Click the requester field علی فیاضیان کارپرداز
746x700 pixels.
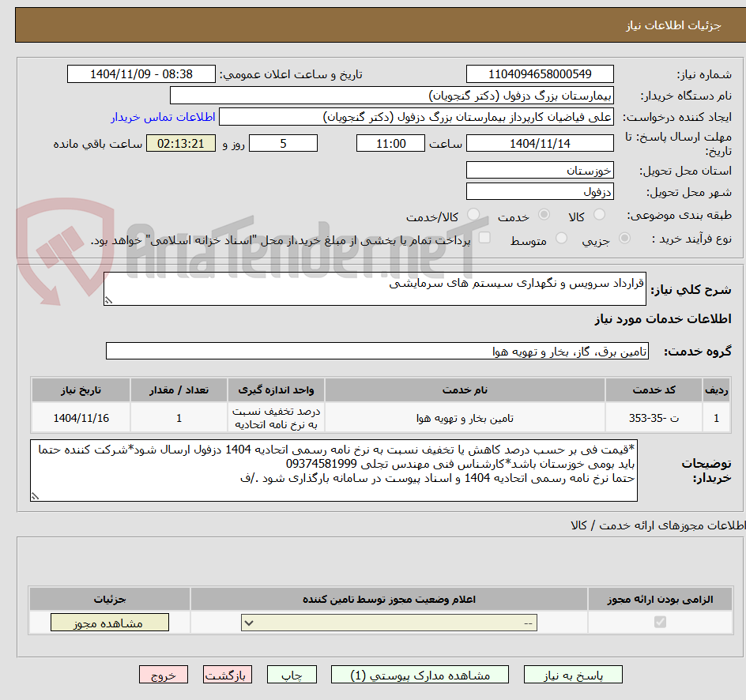pos(416,117)
